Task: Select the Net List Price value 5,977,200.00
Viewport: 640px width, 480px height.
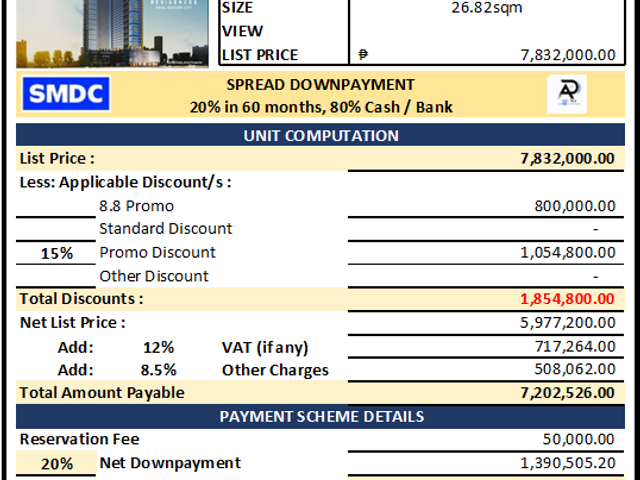Action: 568,323
